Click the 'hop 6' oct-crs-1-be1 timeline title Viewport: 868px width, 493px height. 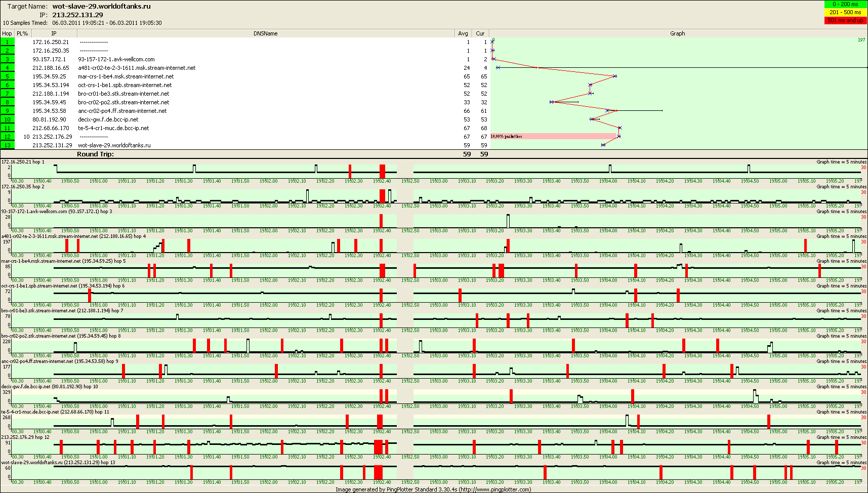(x=63, y=286)
